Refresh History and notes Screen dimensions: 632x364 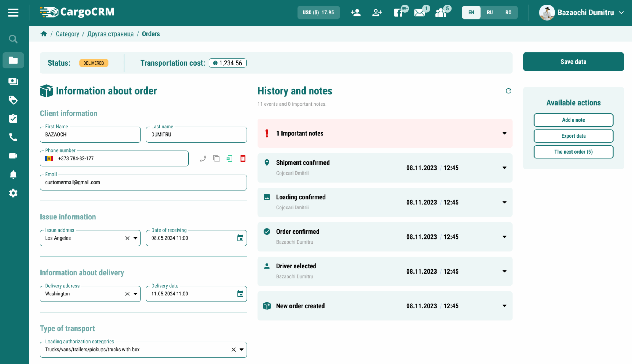click(508, 91)
